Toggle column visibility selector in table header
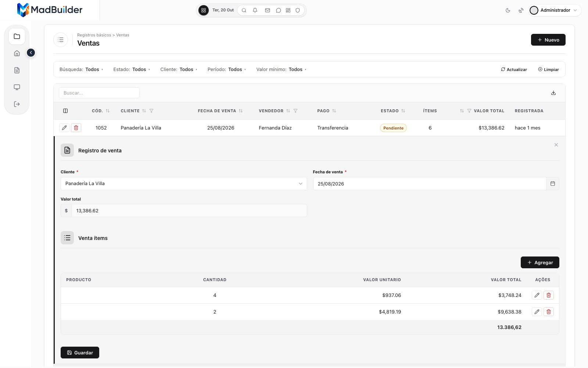588x368 pixels. [x=65, y=111]
